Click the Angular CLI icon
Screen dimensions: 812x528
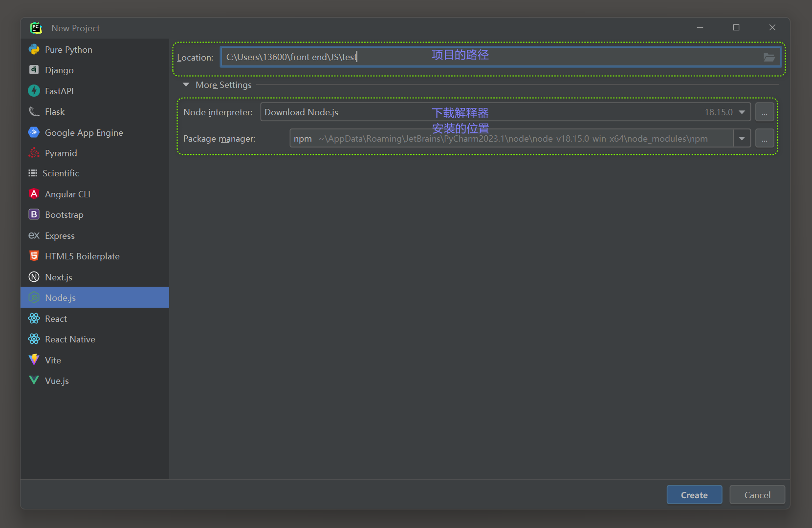coord(34,194)
